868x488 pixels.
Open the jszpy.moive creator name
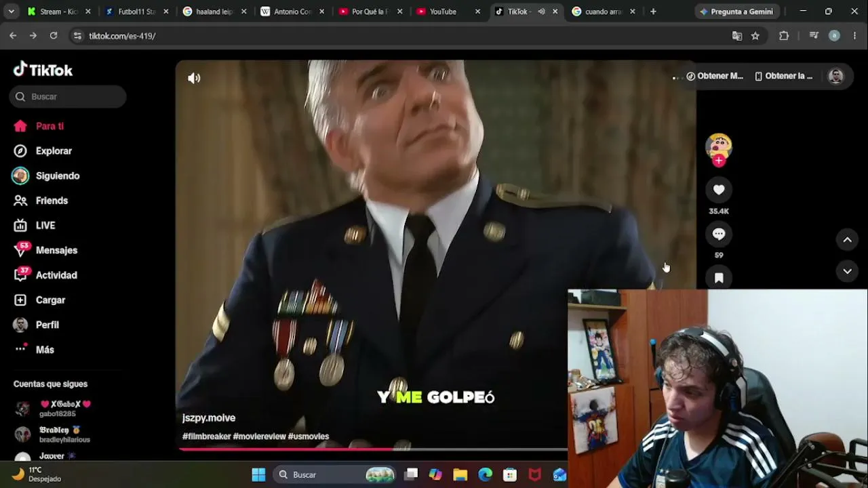(x=209, y=418)
